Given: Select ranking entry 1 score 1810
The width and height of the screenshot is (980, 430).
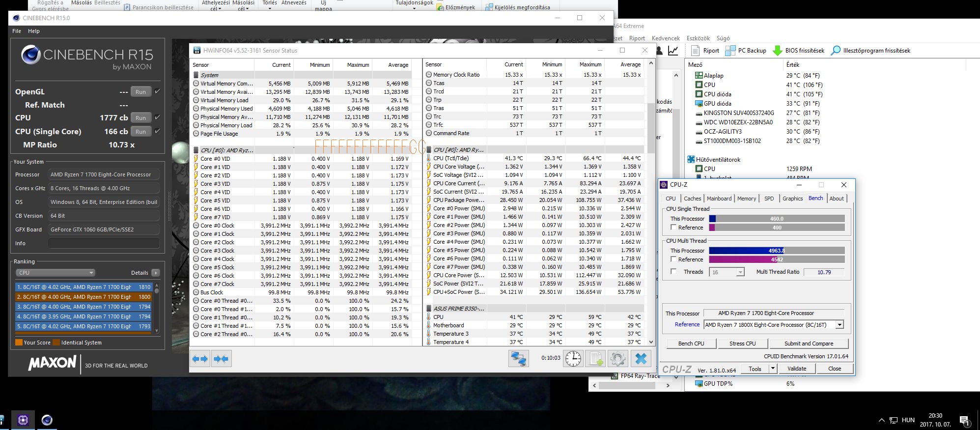Looking at the screenshot, I should (x=84, y=287).
